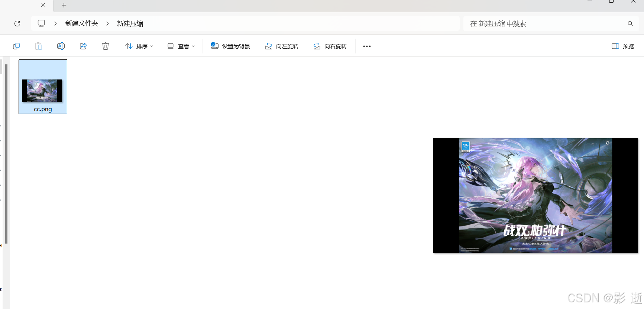The width and height of the screenshot is (644, 309).
Task: Click the Rename icon in toolbar
Action: click(61, 46)
